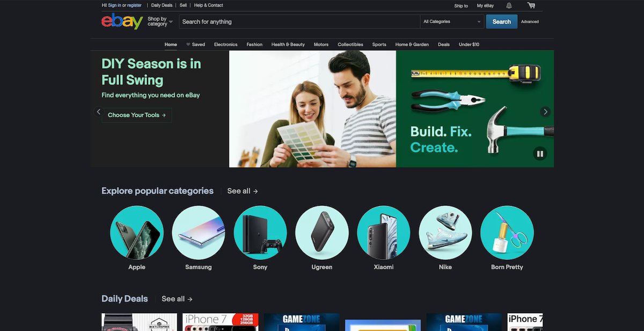Screen dimensions: 644x331
Task: Click the Search for anything field
Action: (299, 21)
